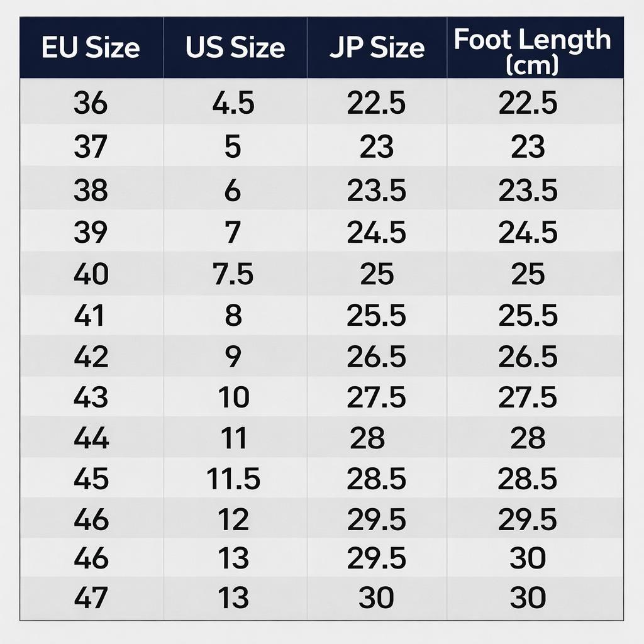Select the EU size 47 cell
Image resolution: width=644 pixels, height=644 pixels.
pyautogui.click(x=91, y=597)
